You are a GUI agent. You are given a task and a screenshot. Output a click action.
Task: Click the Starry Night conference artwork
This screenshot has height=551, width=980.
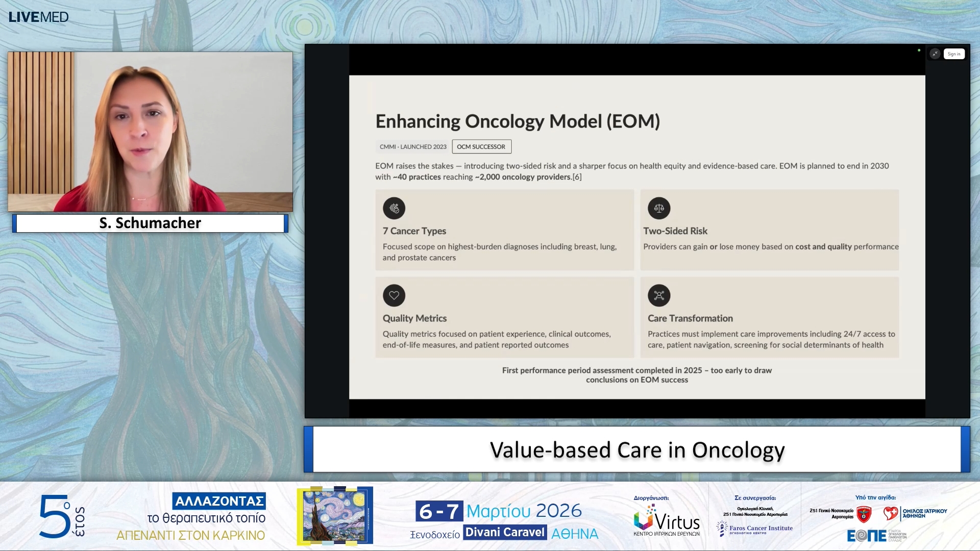335,515
